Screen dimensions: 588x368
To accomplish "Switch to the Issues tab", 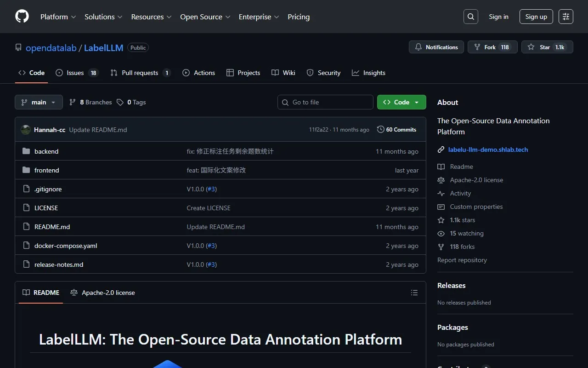I will (x=75, y=73).
